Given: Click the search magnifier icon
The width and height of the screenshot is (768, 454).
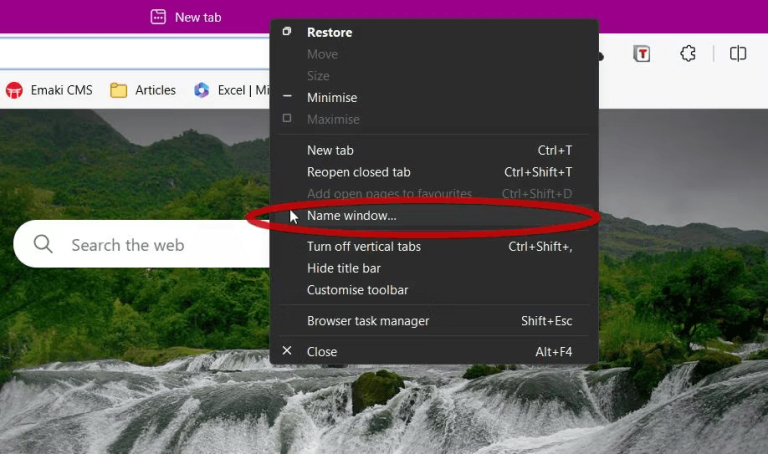Looking at the screenshot, I should 43,243.
